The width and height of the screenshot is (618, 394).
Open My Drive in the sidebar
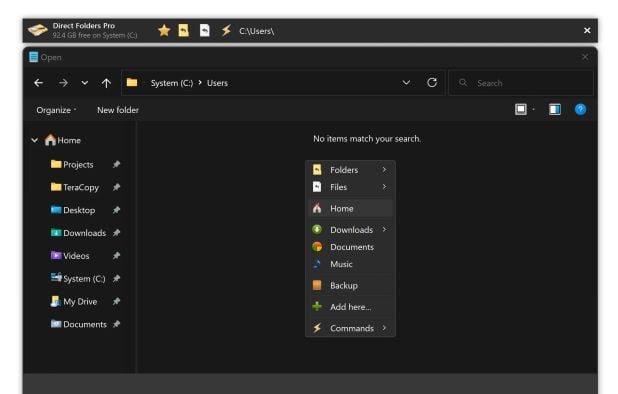(x=74, y=301)
